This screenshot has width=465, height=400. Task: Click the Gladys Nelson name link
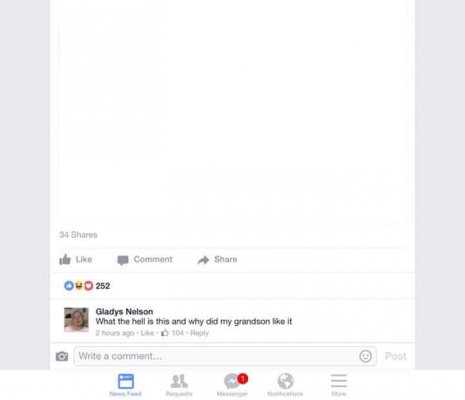point(124,312)
